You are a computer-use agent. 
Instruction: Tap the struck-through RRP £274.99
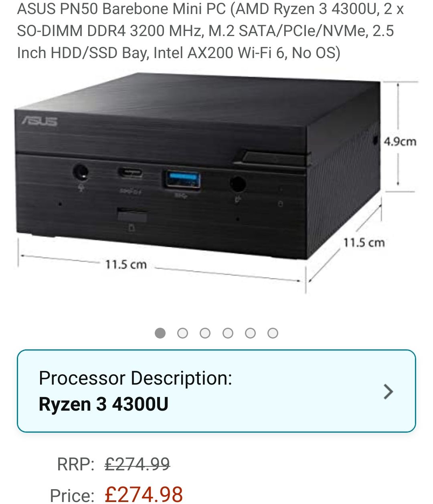137,464
